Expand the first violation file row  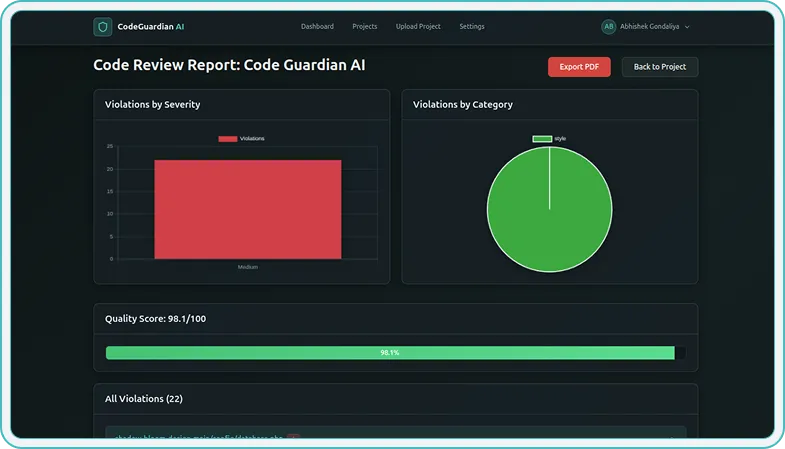click(x=395, y=436)
